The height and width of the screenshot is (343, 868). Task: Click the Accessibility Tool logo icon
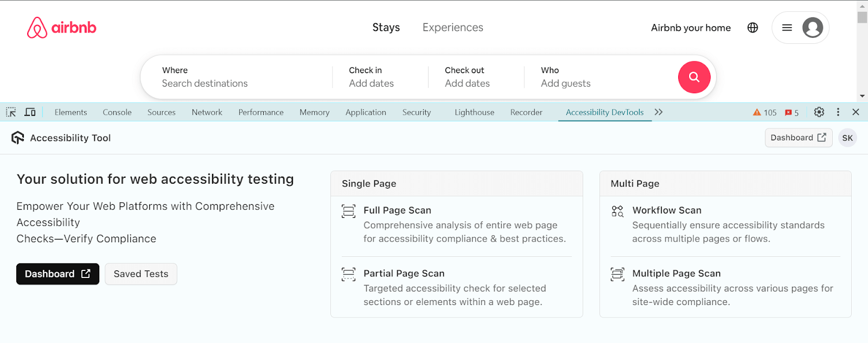(x=18, y=138)
